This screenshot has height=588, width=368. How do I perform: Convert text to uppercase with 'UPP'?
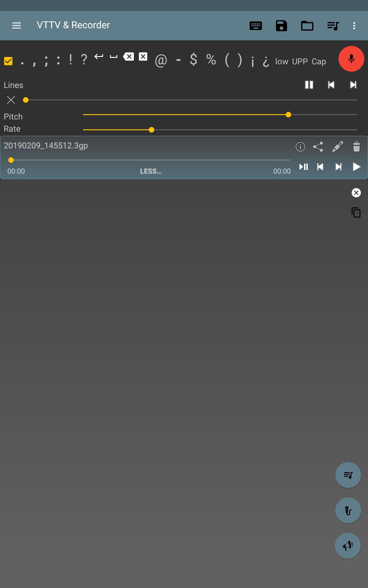pyautogui.click(x=300, y=62)
